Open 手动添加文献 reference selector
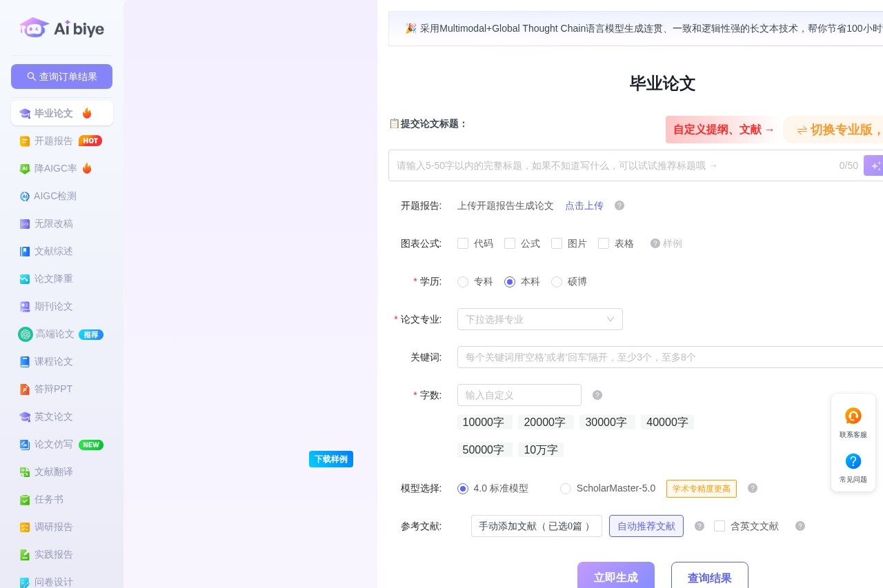 point(536,526)
